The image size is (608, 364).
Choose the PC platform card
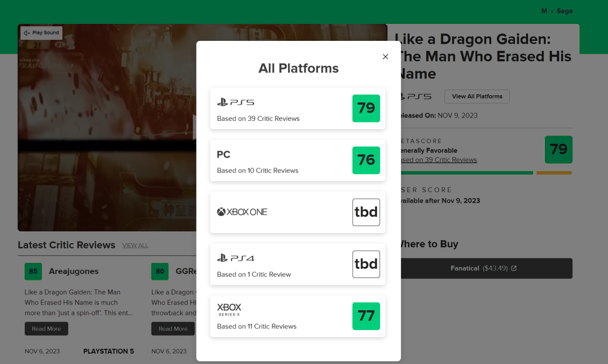tap(298, 160)
